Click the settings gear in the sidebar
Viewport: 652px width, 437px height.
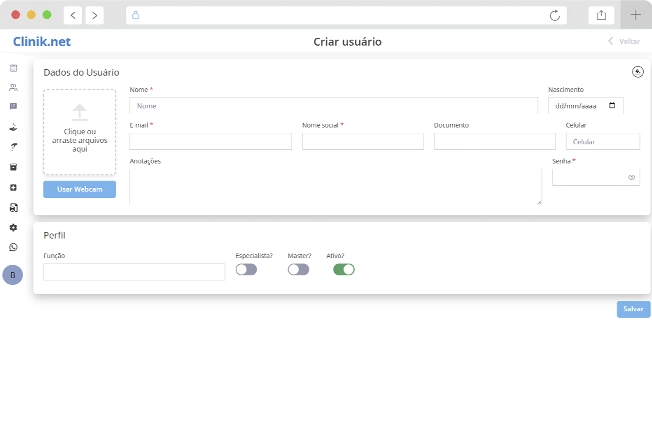(x=13, y=227)
